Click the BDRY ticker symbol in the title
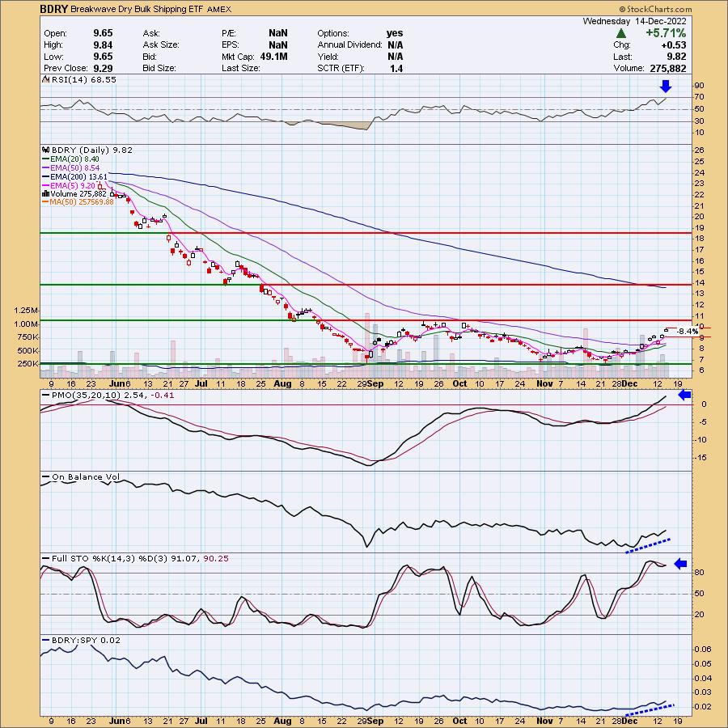The height and width of the screenshot is (728, 728). 54,9
